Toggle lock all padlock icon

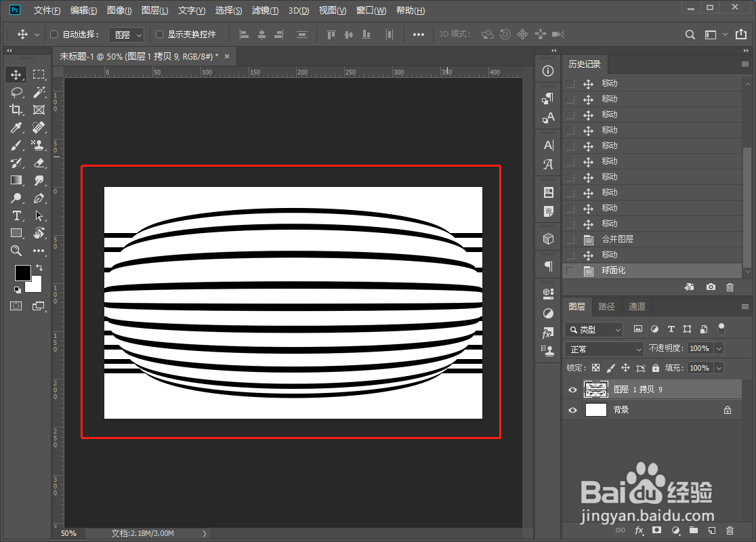656,368
